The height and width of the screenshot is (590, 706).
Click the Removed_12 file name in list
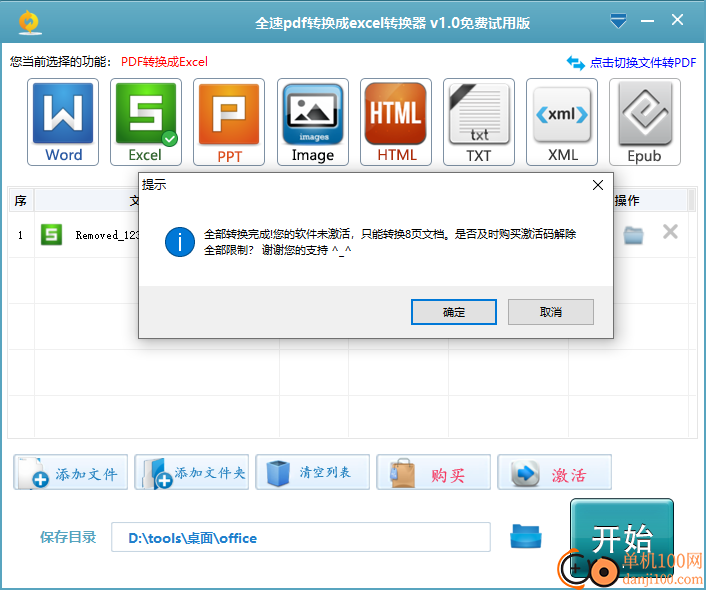point(107,235)
